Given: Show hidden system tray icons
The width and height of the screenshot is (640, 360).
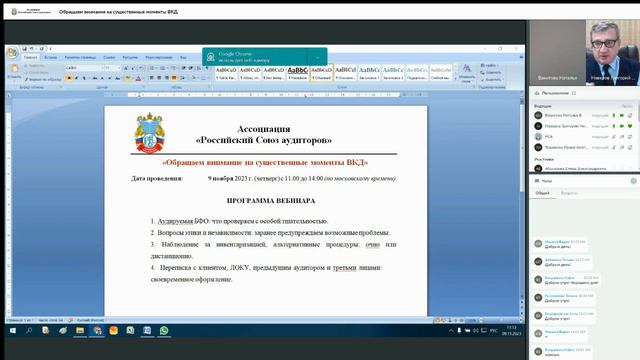Looking at the screenshot, I should pos(451,331).
